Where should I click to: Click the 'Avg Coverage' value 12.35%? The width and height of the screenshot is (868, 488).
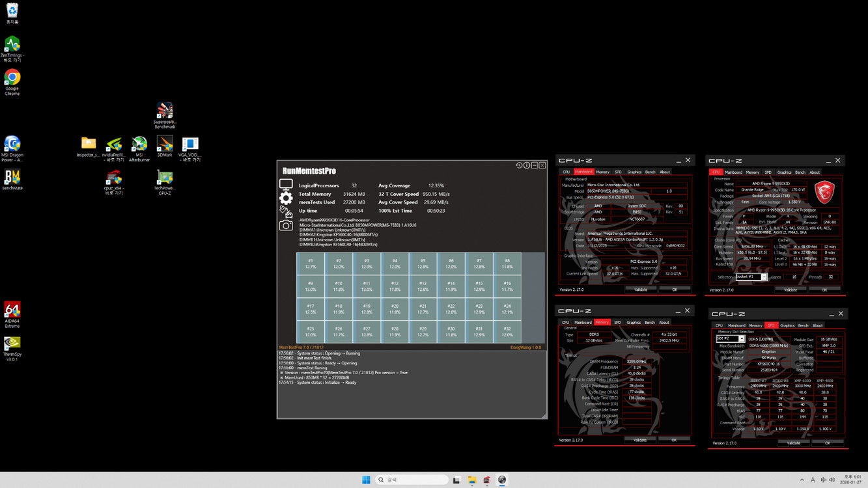pos(436,185)
